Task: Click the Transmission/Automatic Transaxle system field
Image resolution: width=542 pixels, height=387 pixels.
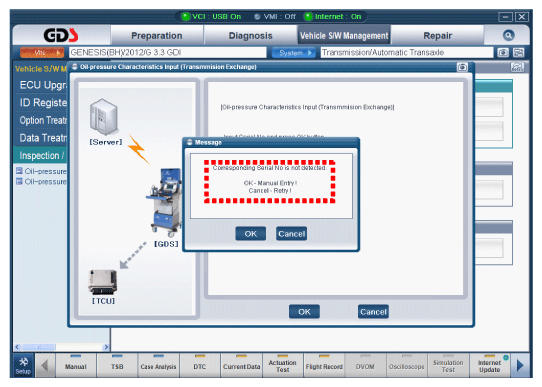Action: [x=406, y=53]
